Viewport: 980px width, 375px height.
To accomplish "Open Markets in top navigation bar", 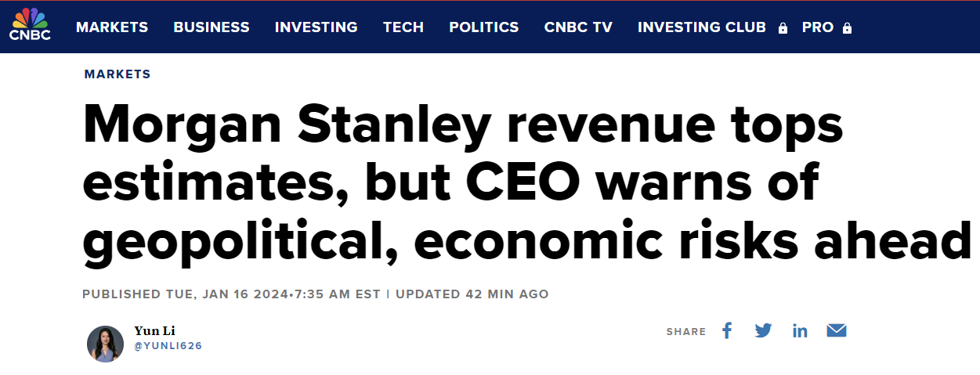I will pos(112,27).
